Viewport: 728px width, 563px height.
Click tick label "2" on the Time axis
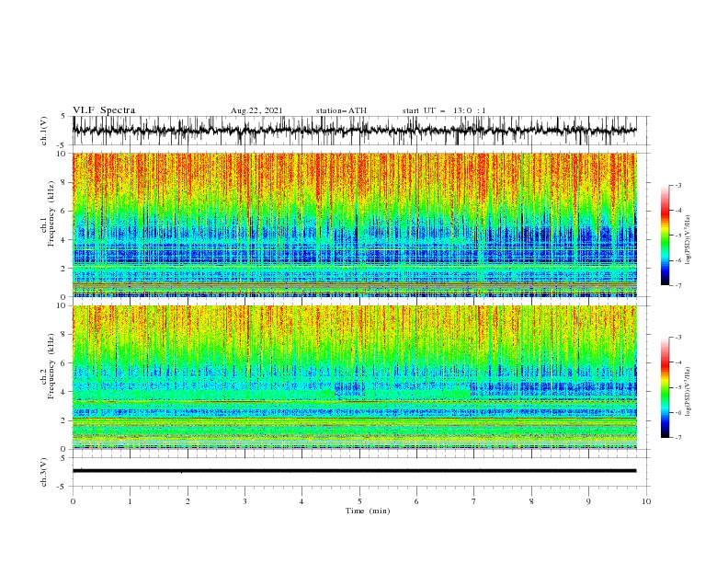188,501
